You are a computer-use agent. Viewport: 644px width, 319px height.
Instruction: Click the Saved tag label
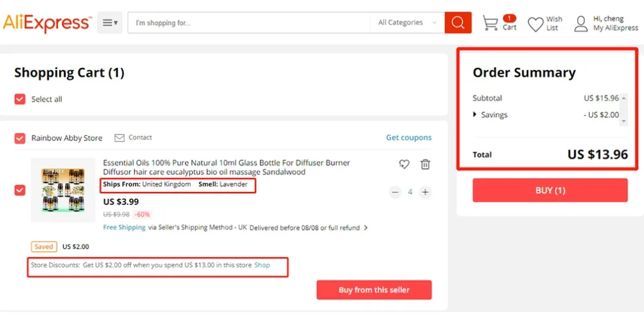[x=44, y=247]
